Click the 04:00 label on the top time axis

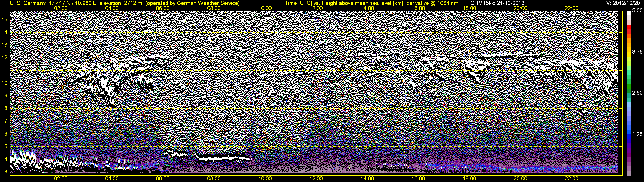[x=112, y=8]
